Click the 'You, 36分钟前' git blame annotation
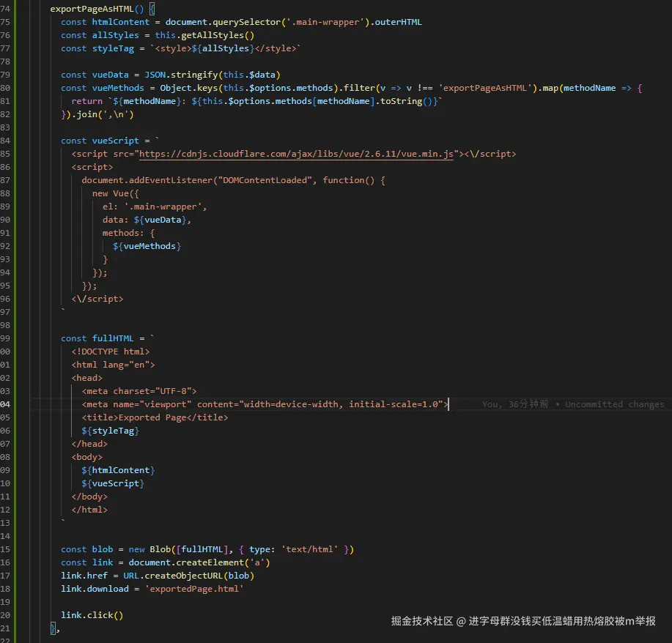This screenshot has width=672, height=643. point(514,404)
